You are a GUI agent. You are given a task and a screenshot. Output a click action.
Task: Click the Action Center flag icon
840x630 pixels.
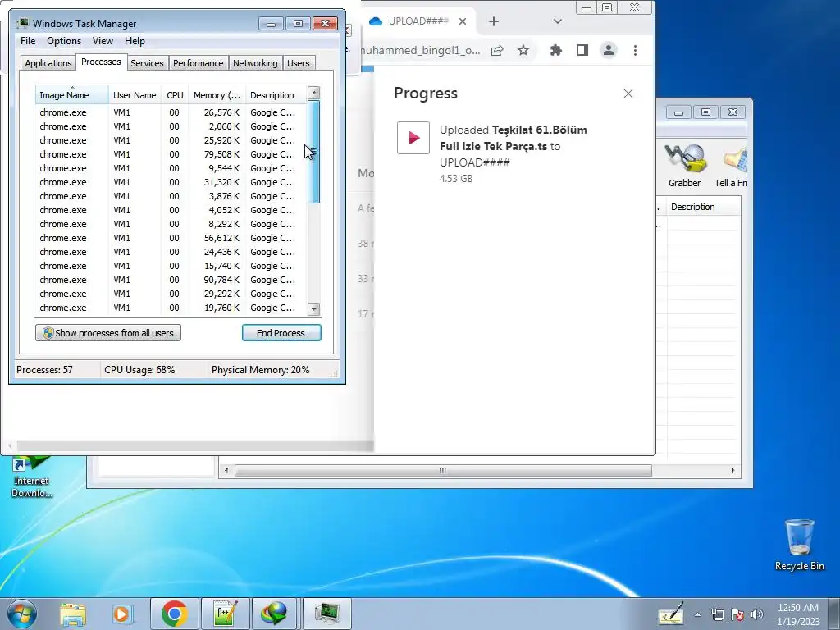coord(737,614)
